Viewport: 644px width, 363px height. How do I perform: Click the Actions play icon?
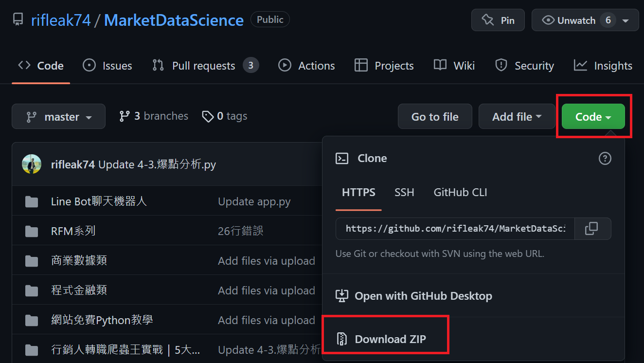pyautogui.click(x=285, y=65)
